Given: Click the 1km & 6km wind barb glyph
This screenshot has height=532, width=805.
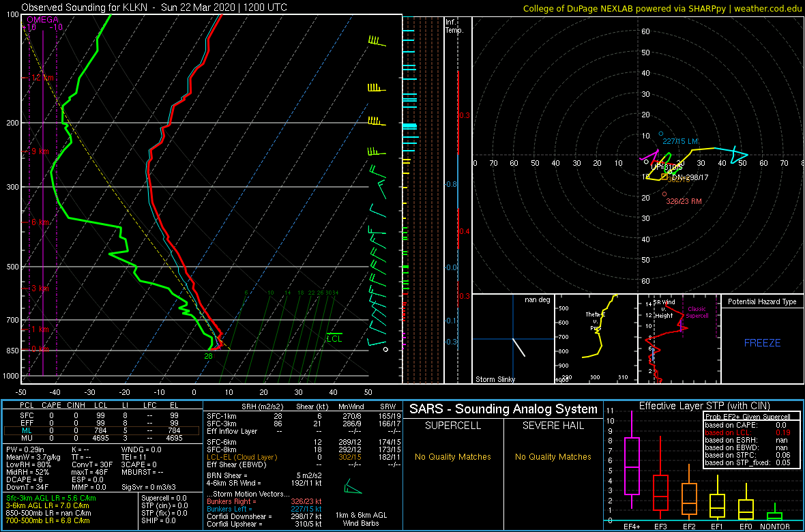Looking at the screenshot, I should pos(353,486).
